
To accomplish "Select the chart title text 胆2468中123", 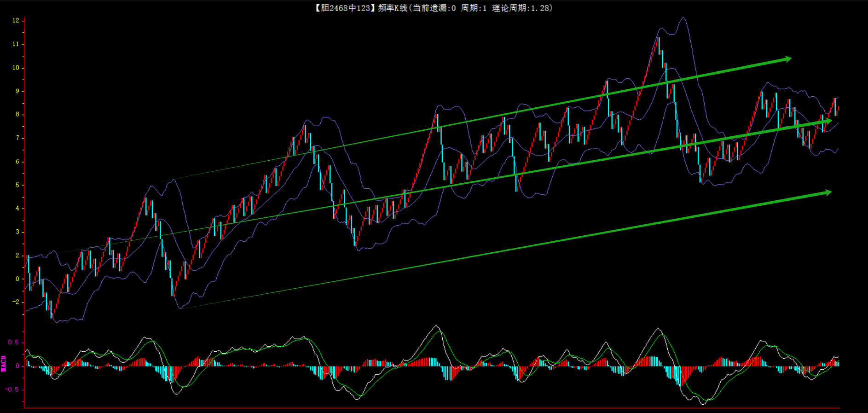I will [345, 8].
